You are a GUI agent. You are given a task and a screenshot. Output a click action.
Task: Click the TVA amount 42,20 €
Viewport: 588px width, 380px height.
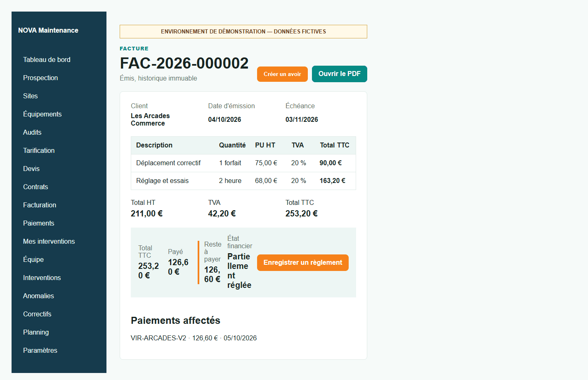(222, 214)
